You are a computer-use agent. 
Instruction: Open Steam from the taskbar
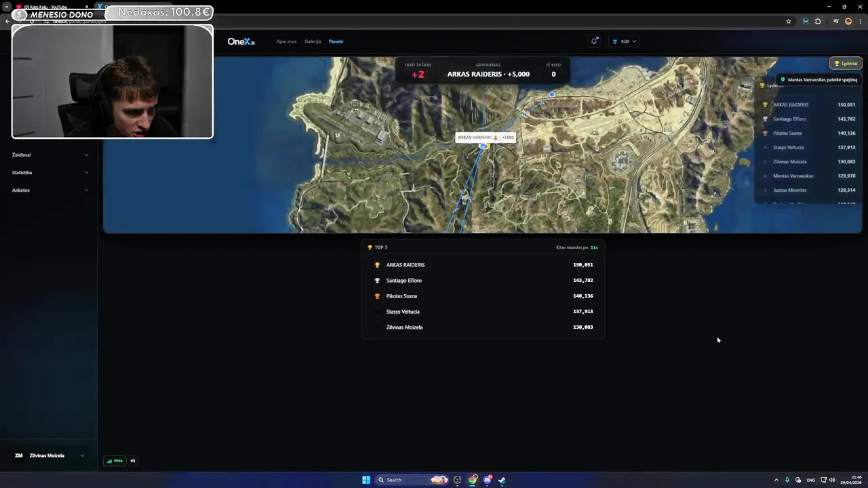[502, 480]
